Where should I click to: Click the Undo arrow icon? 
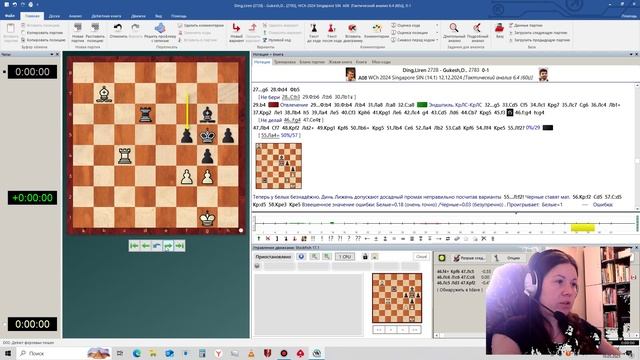tap(118, 28)
